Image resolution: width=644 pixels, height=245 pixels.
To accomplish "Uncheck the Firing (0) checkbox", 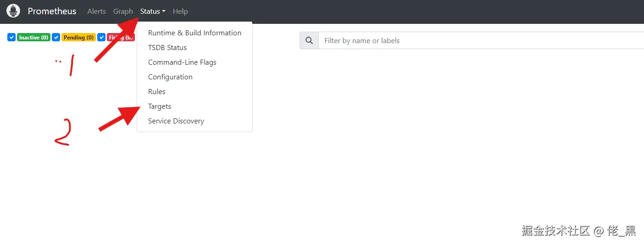I will click(x=101, y=38).
